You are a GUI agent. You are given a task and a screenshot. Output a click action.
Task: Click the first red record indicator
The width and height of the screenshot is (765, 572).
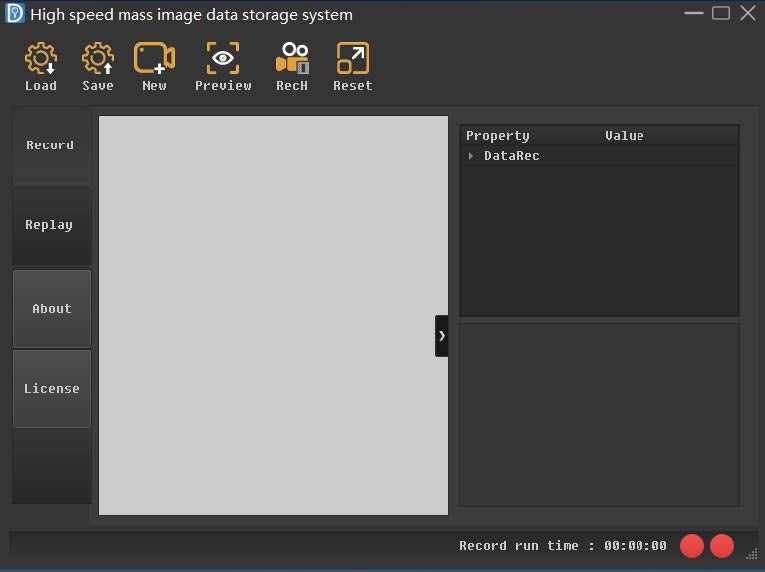[692, 546]
